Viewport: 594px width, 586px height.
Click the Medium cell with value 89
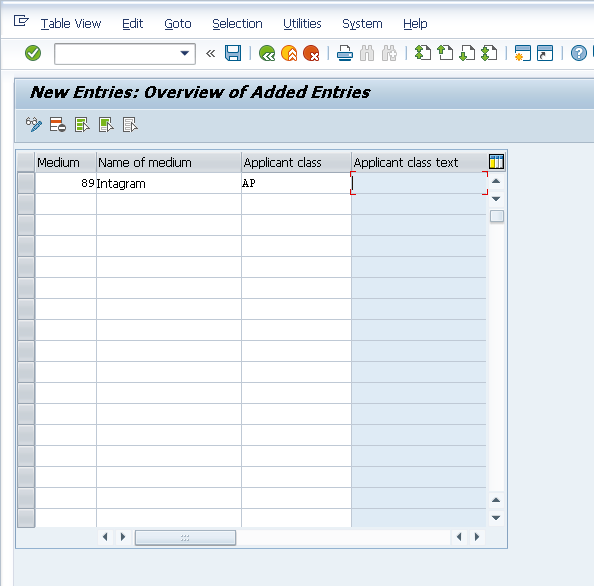pyautogui.click(x=66, y=183)
